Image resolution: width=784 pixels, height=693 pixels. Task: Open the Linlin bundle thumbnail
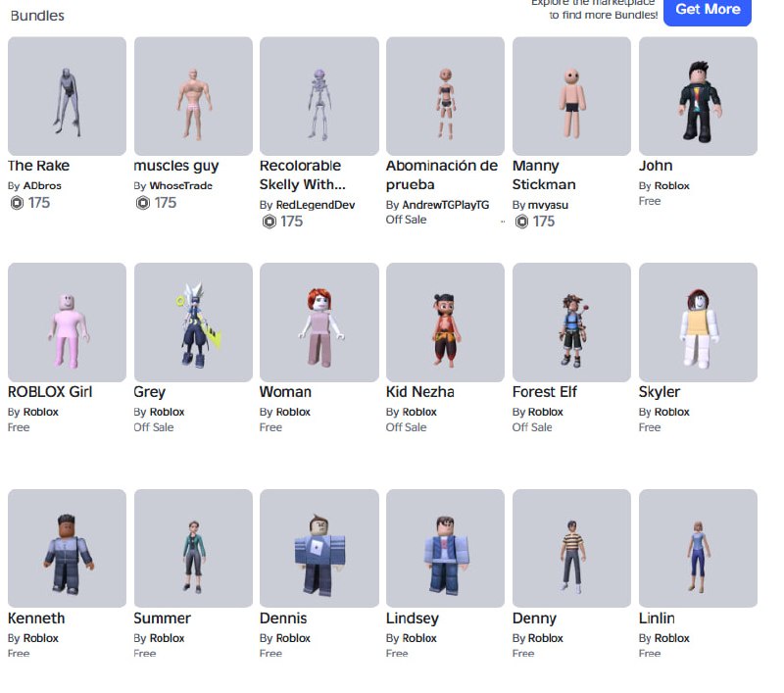point(698,549)
